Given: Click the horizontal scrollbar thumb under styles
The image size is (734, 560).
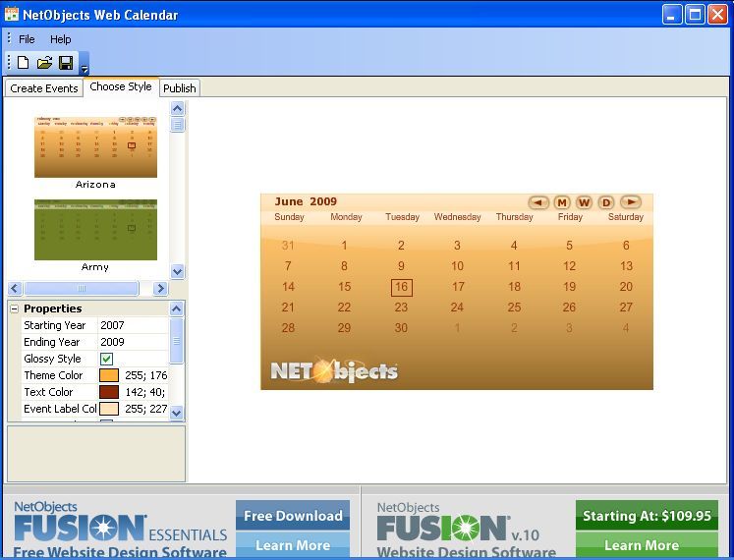Looking at the screenshot, I should point(82,288).
